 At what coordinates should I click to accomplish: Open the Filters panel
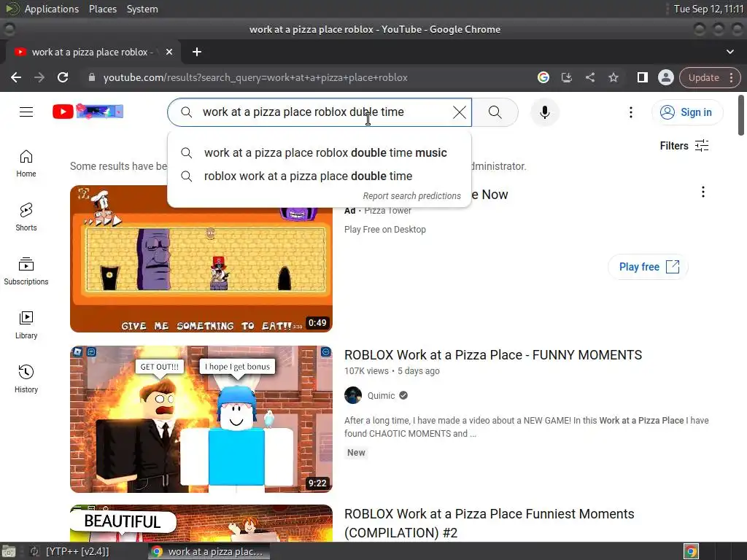684,146
